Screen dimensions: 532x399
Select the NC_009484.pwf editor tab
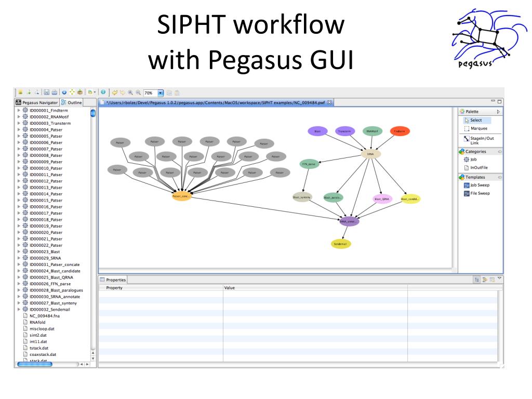pos(216,102)
